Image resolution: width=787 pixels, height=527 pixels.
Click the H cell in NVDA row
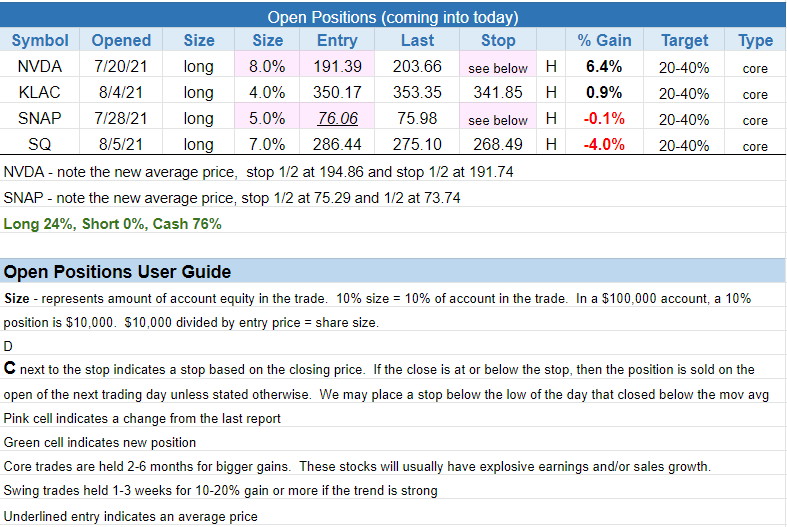pos(551,66)
